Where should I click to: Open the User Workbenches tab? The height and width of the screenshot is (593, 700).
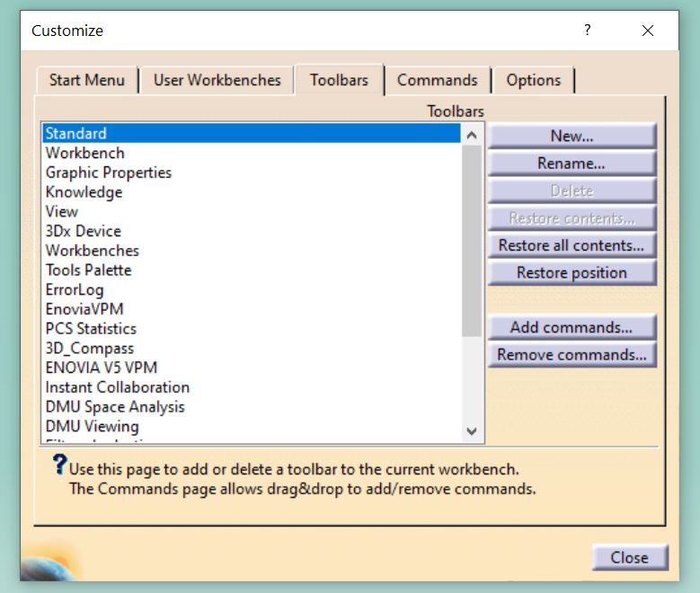coord(217,80)
